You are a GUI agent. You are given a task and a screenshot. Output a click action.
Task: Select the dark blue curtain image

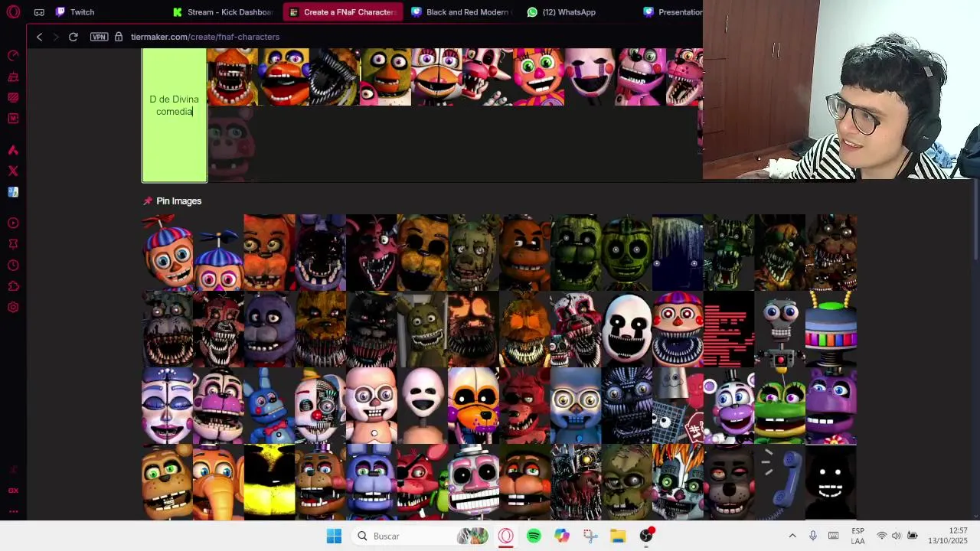[678, 253]
